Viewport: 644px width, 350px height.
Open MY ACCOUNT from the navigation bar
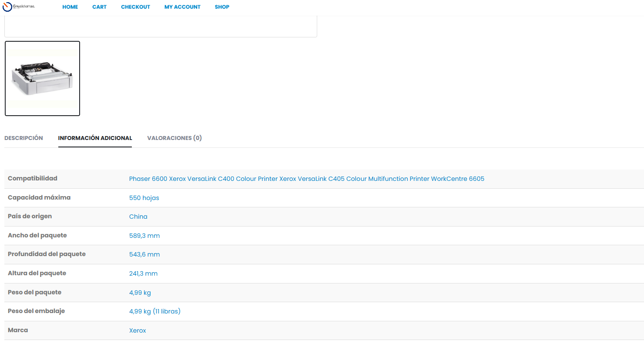pyautogui.click(x=182, y=7)
